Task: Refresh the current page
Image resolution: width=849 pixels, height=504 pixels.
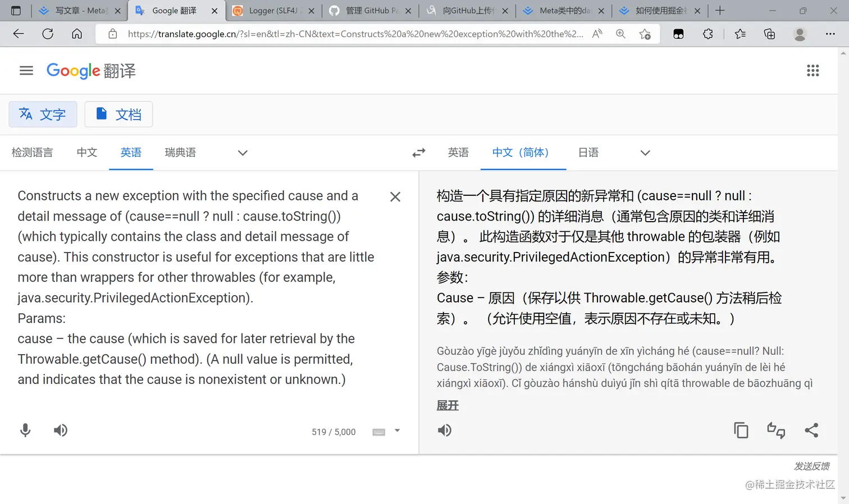Action: click(x=48, y=34)
